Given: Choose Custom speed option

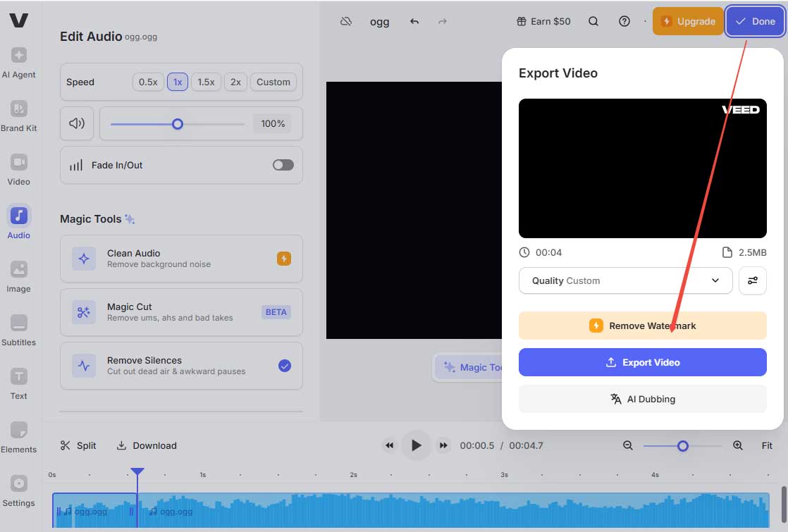Looking at the screenshot, I should (x=273, y=82).
